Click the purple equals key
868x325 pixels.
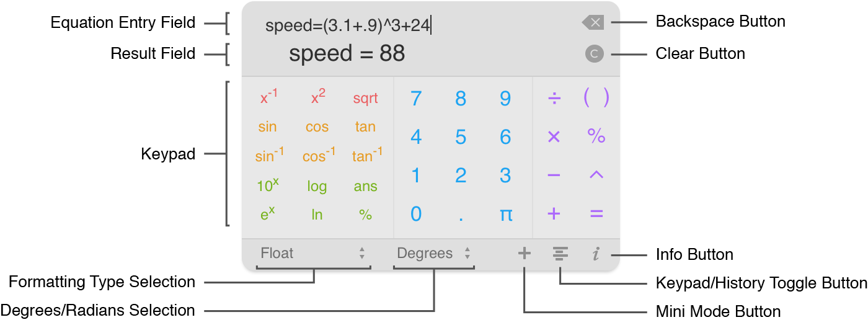596,214
